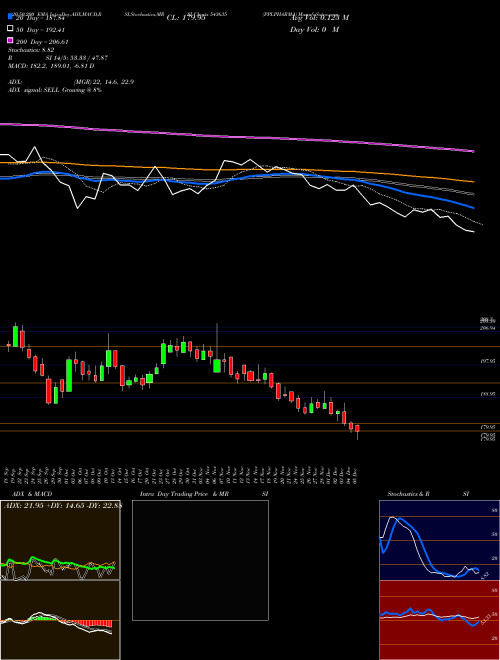Select the '200 Day = 206.61' legend text
500x660 pixels.
pos(43,42)
